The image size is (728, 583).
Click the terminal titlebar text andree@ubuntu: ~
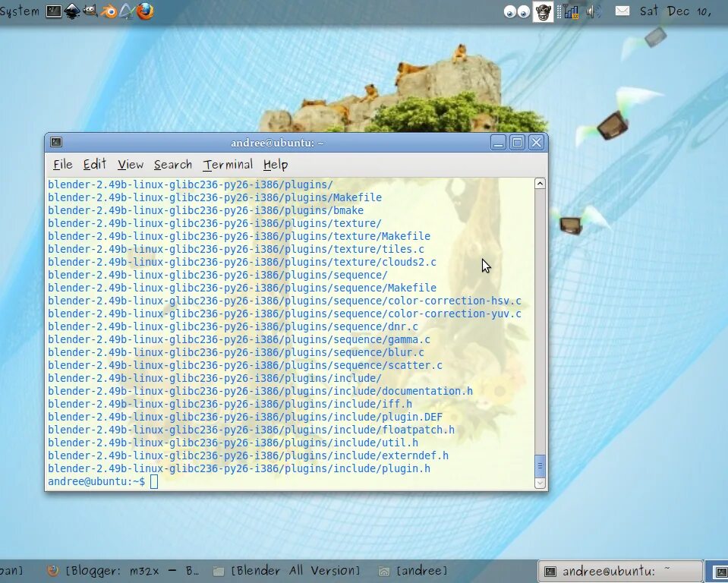coord(277,143)
